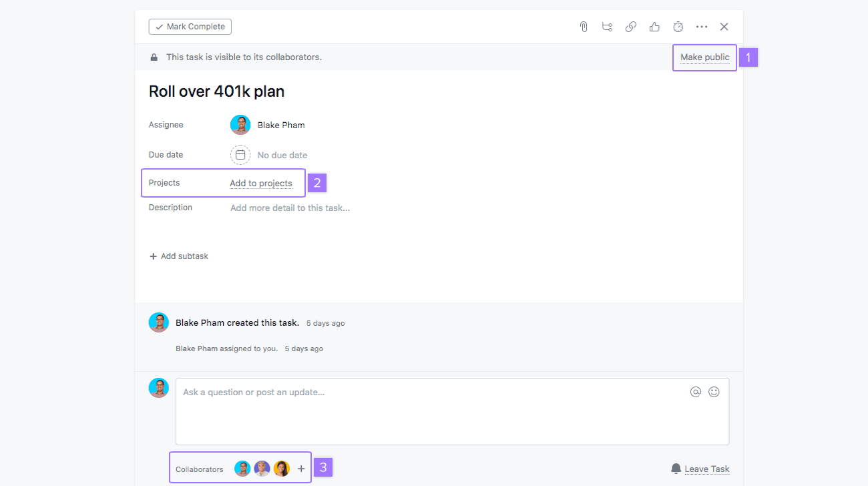The width and height of the screenshot is (868, 486).
Task: Click the Leave Task bell link
Action: tap(700, 469)
